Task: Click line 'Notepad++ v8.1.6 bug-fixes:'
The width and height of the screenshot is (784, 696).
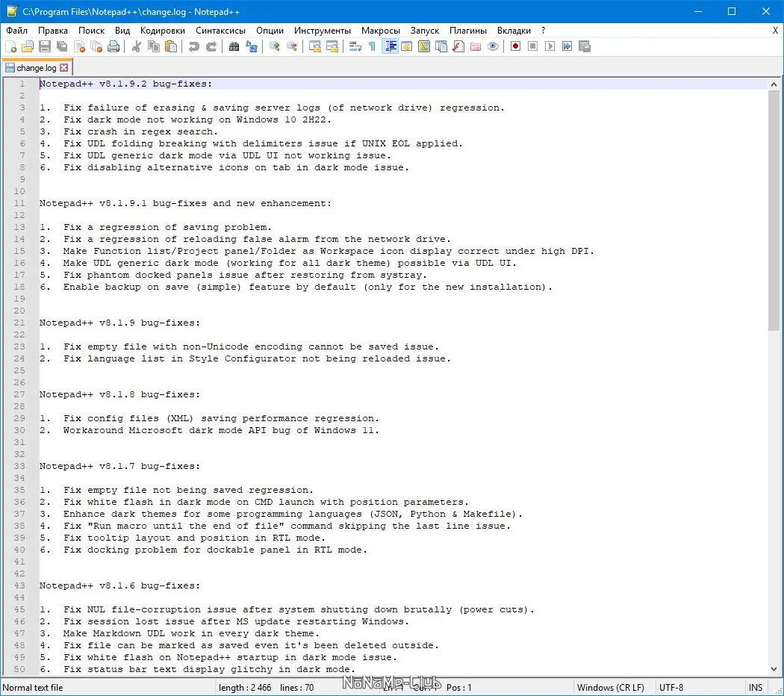Action: click(x=119, y=585)
